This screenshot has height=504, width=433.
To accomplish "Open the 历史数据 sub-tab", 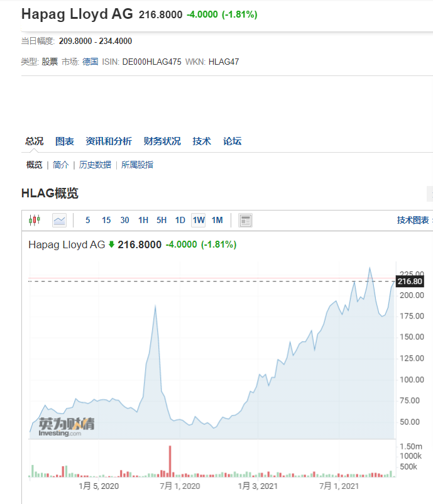I will pos(95,165).
